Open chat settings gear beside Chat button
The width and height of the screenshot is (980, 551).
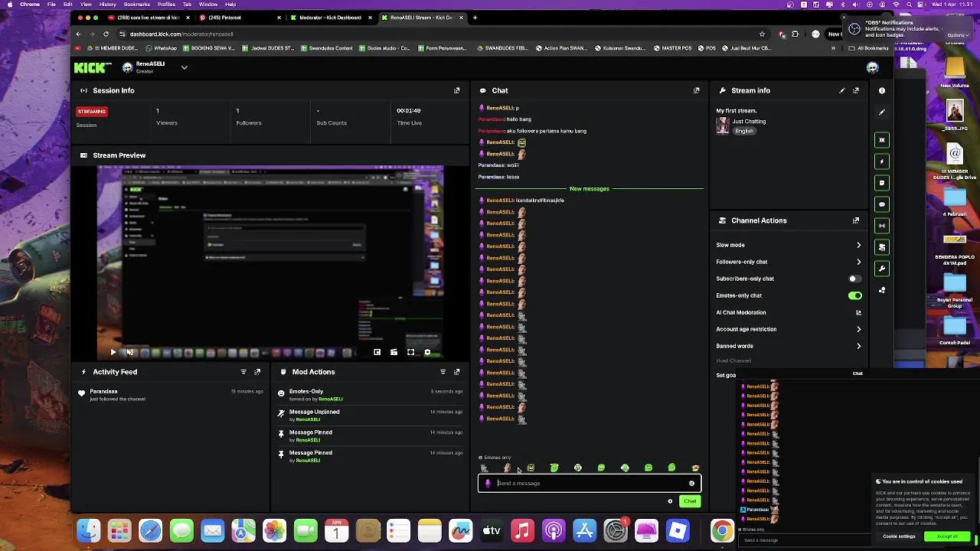pos(670,501)
